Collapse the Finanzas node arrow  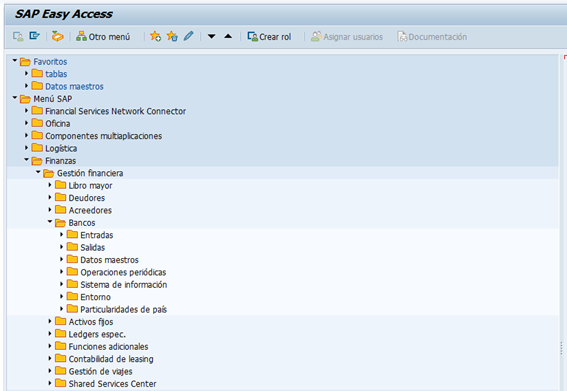pyautogui.click(x=26, y=160)
